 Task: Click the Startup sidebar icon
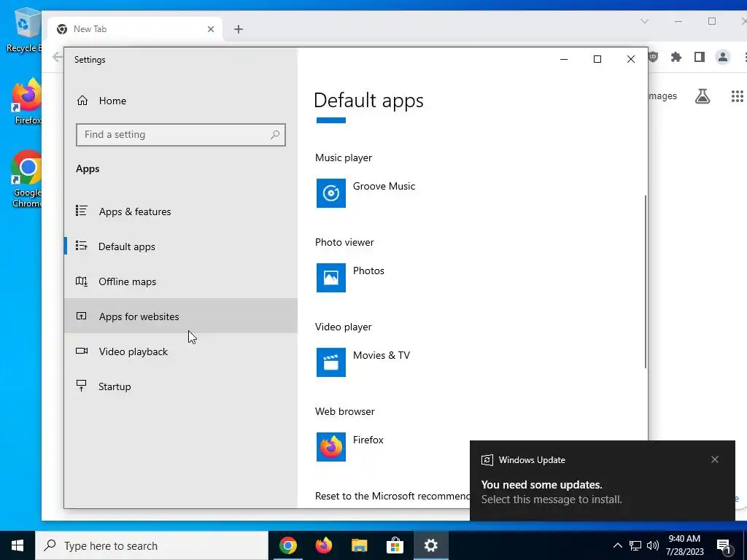(82, 386)
